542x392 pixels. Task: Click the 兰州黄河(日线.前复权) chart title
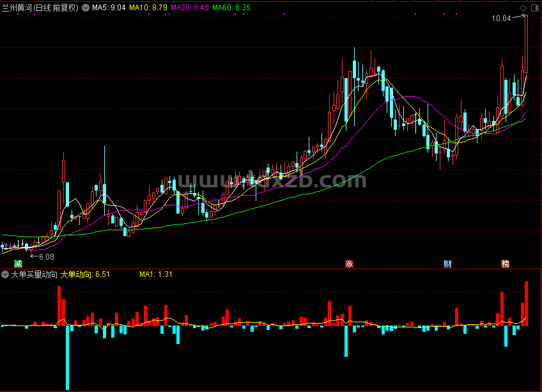tap(40, 8)
